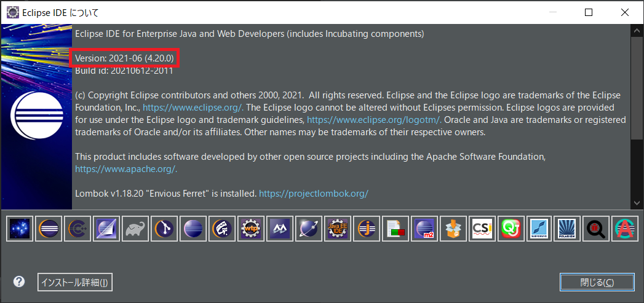Select the CSI plugin icon
This screenshot has width=644, height=303.
tap(482, 228)
